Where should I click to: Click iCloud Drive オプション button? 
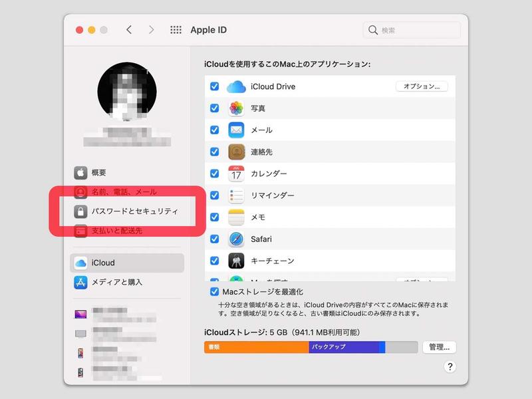pos(422,86)
